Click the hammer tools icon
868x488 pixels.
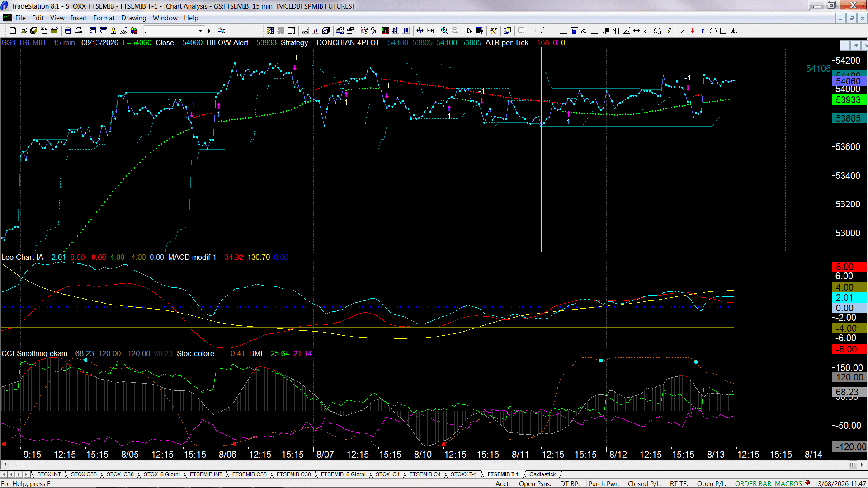tap(493, 31)
